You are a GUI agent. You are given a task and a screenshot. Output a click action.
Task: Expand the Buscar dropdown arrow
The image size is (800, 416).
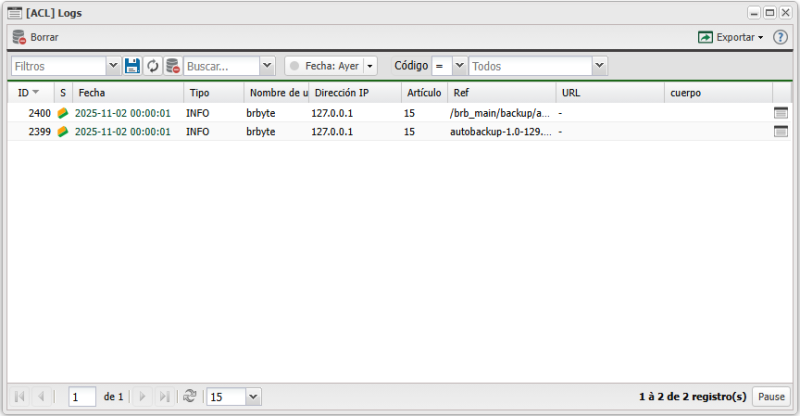(x=267, y=66)
